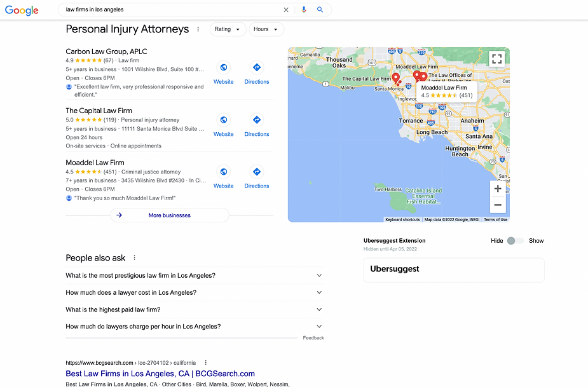The image size is (588, 387).
Task: Click the bcgsearch.com URL breadcrumb text
Action: [x=130, y=363]
